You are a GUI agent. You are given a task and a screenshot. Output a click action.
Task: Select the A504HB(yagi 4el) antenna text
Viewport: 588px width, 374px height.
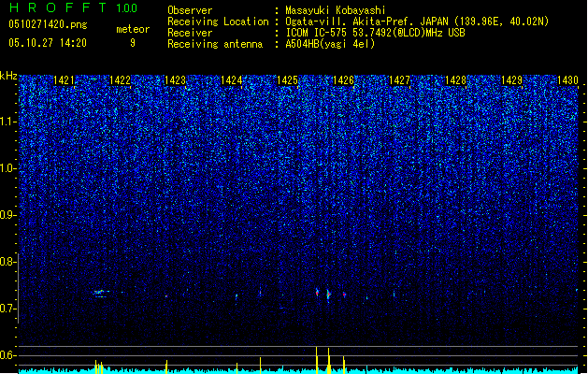click(330, 44)
